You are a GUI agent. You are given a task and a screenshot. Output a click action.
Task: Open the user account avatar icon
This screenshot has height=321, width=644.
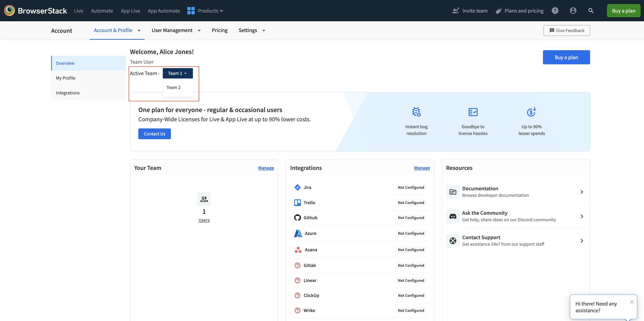click(573, 11)
